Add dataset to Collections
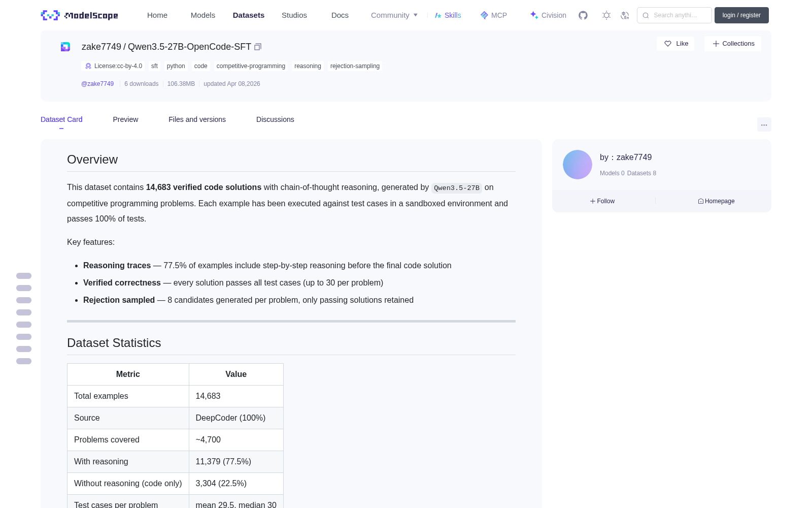Screen dimensions: 812x508 [733, 44]
